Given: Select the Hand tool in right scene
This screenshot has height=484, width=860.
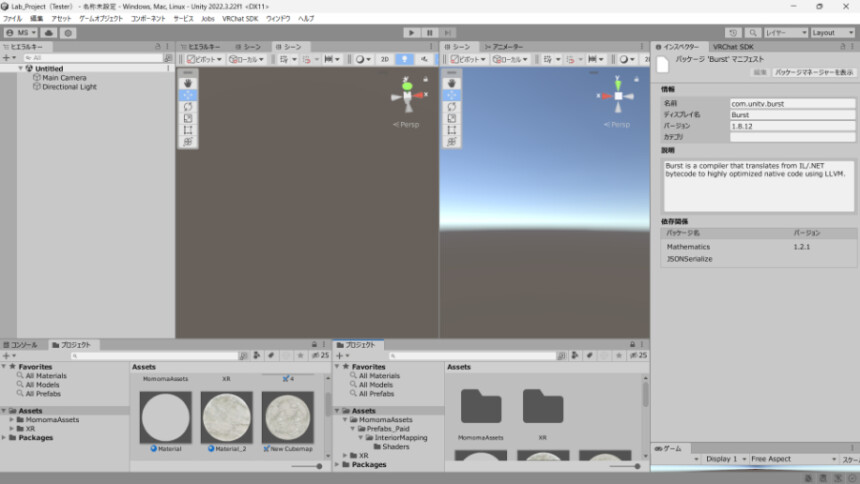Looking at the screenshot, I should click(451, 83).
